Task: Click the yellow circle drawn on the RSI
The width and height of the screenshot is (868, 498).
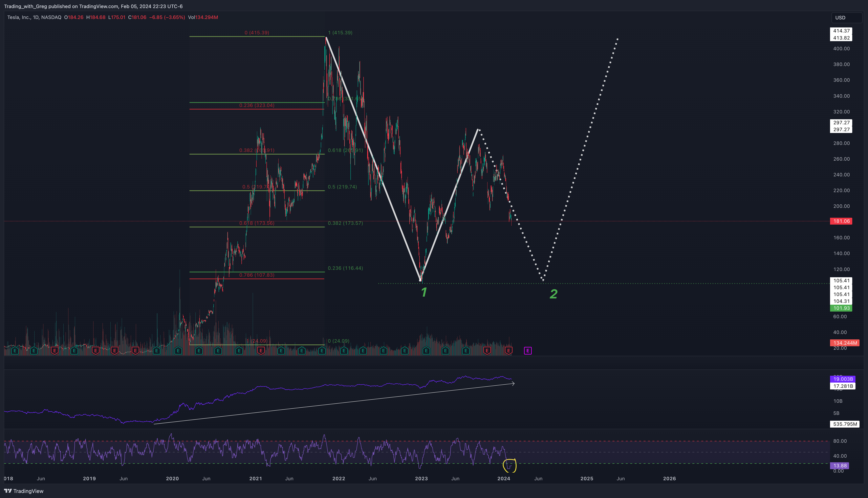Action: (x=509, y=466)
